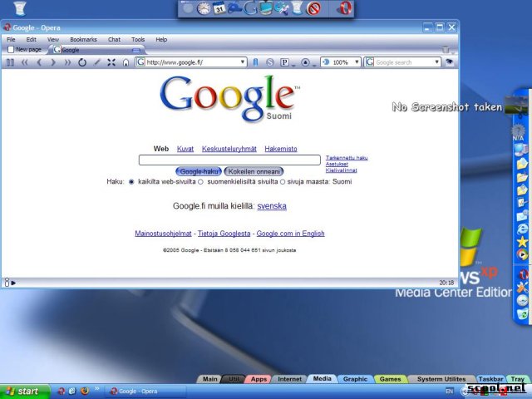Go back using the Back arrow
Screen dimensions: 532x399
39,62
